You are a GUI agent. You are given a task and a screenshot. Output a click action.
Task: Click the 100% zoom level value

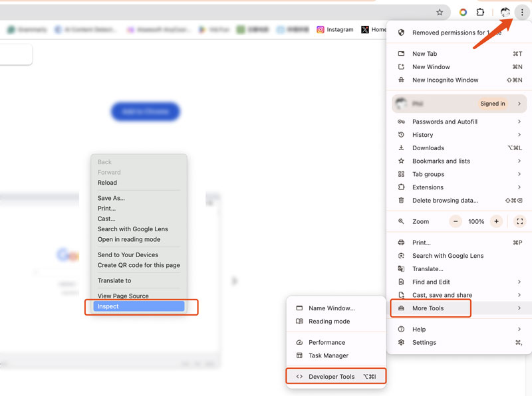pos(476,221)
